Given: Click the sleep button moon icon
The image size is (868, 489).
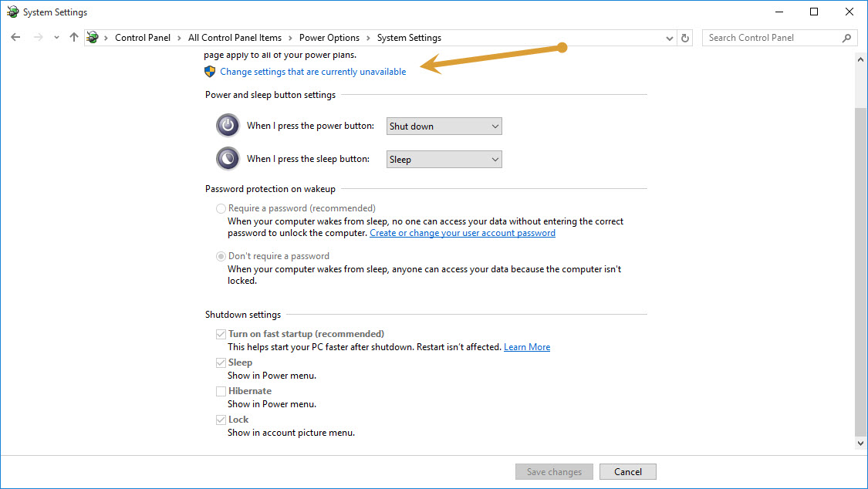Looking at the screenshot, I should pyautogui.click(x=228, y=159).
